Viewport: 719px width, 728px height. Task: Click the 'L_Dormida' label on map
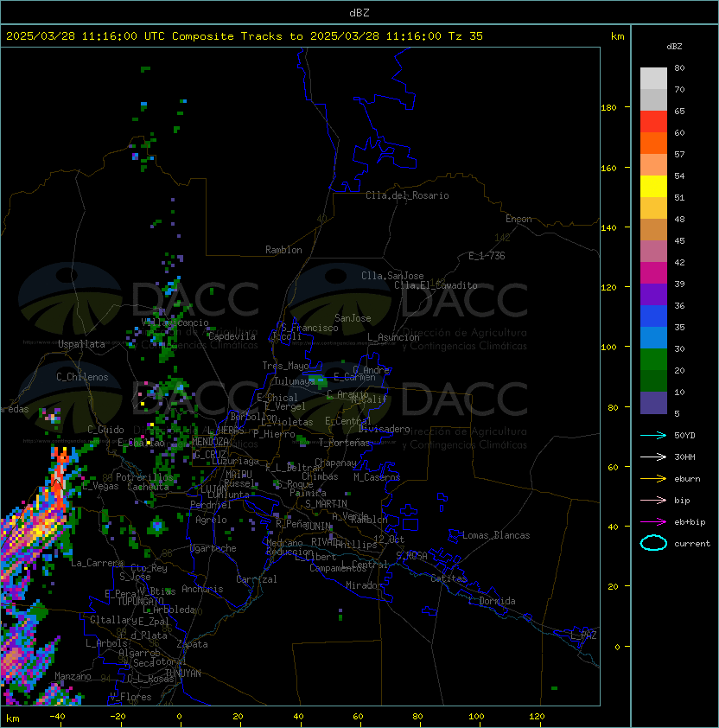point(492,601)
